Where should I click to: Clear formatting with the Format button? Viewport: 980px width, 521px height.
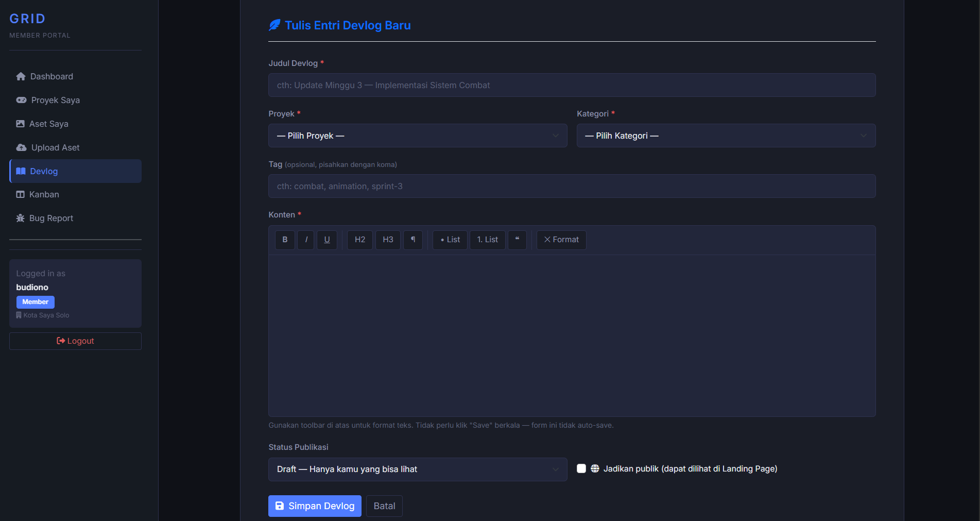(x=561, y=240)
